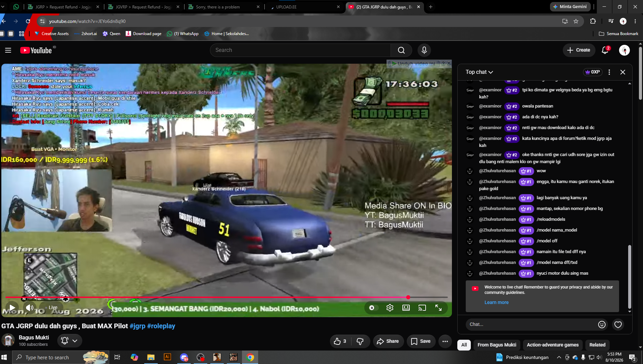The height and width of the screenshot is (364, 643).
Task: Open File Explorer from taskbar
Action: [x=151, y=357]
